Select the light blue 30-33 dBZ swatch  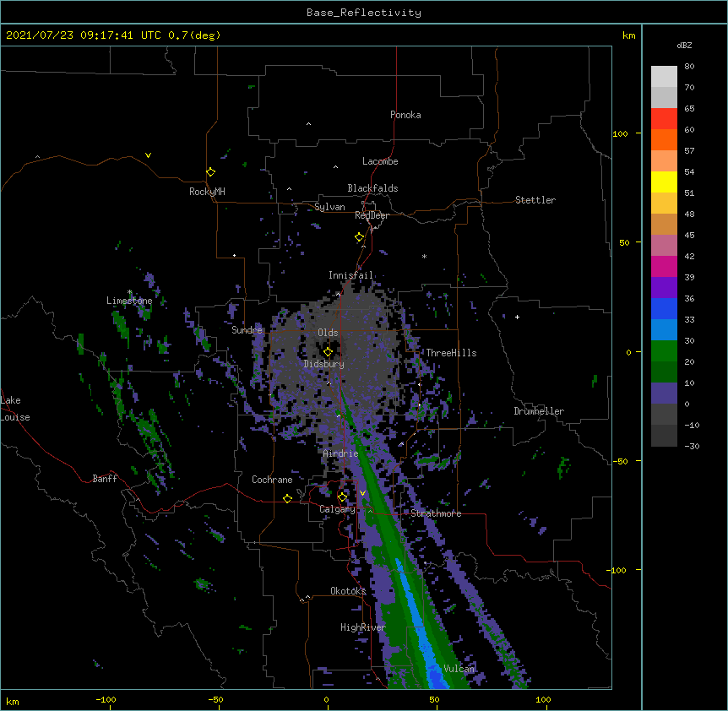pos(664,330)
